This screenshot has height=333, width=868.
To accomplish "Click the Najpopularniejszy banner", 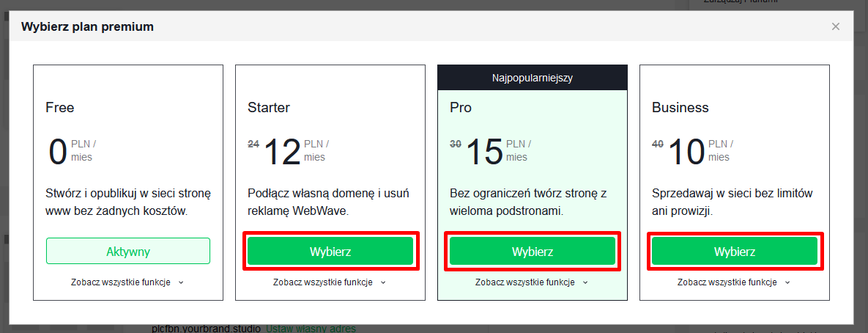I will click(x=533, y=77).
